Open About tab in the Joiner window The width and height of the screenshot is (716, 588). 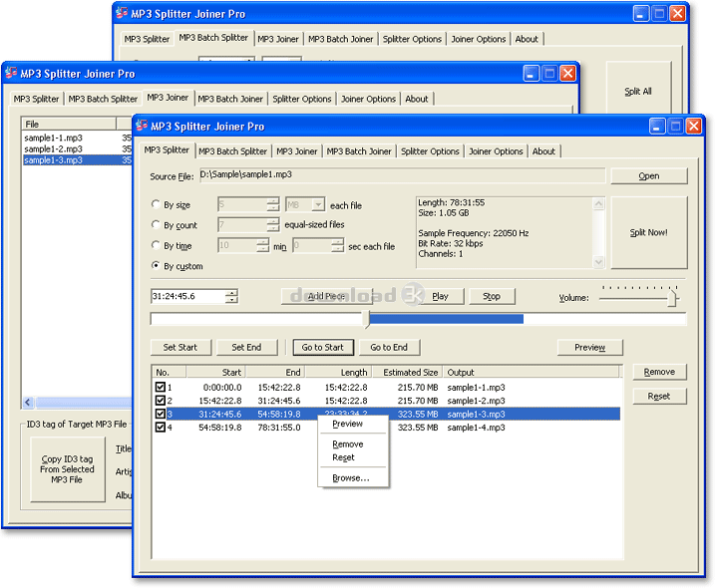point(417,99)
